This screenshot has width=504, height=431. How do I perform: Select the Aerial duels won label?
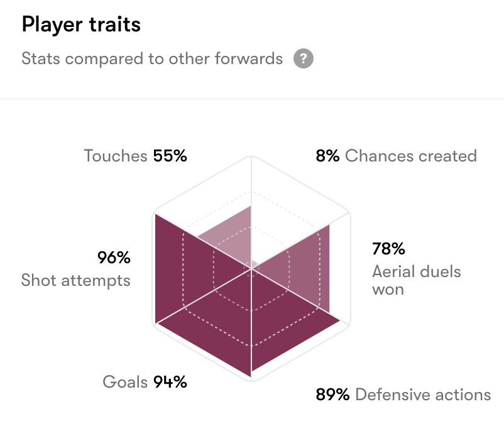[416, 280]
